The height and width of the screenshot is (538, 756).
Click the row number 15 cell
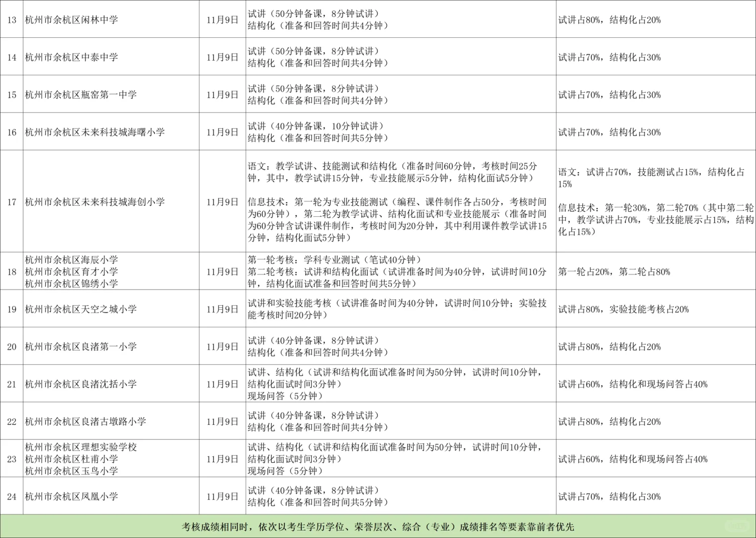coord(11,95)
